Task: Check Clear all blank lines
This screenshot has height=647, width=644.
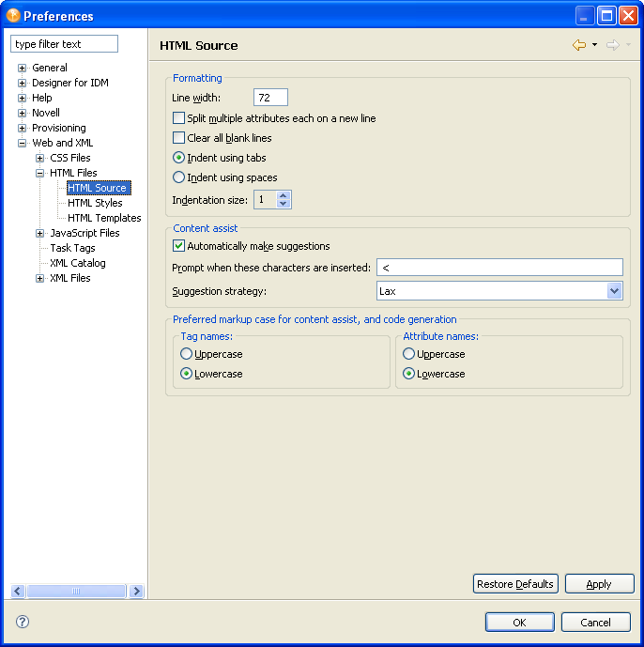Action: pos(178,138)
